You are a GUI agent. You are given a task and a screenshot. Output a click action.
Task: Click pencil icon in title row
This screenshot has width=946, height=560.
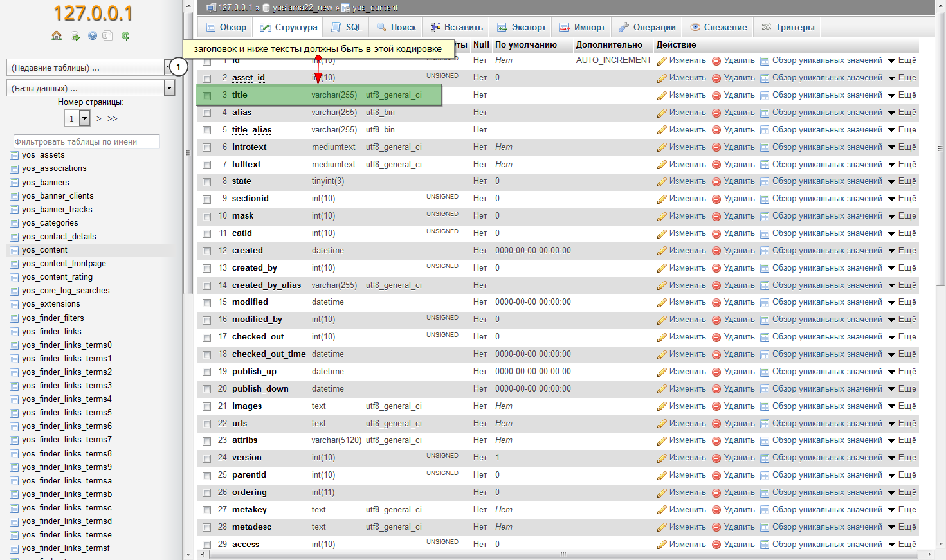(x=662, y=95)
